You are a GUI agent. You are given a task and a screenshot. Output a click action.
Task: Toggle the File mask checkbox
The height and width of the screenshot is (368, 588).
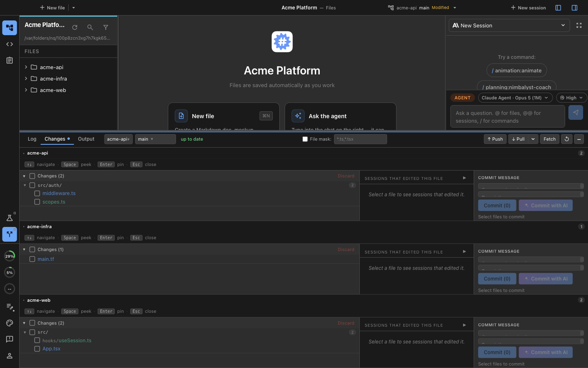[x=305, y=139]
